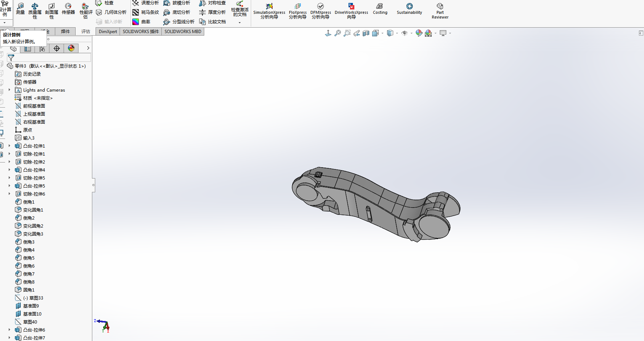644x341 pixels.
Task: Open 质量属性 mass properties tool
Action: 35,11
